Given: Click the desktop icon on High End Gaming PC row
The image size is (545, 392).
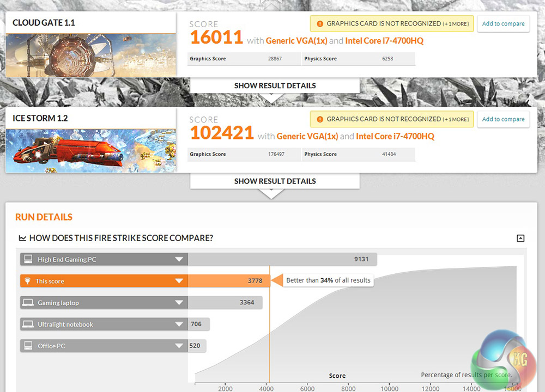Looking at the screenshot, I should [28, 259].
